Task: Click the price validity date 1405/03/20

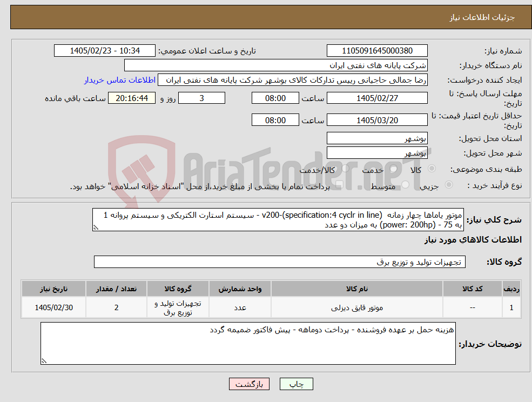Action: 377,120
